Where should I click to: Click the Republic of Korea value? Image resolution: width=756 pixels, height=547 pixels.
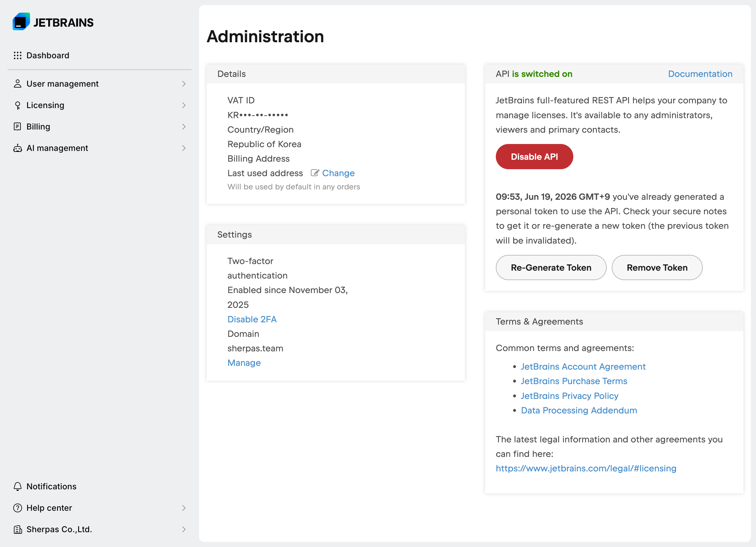pos(264,144)
